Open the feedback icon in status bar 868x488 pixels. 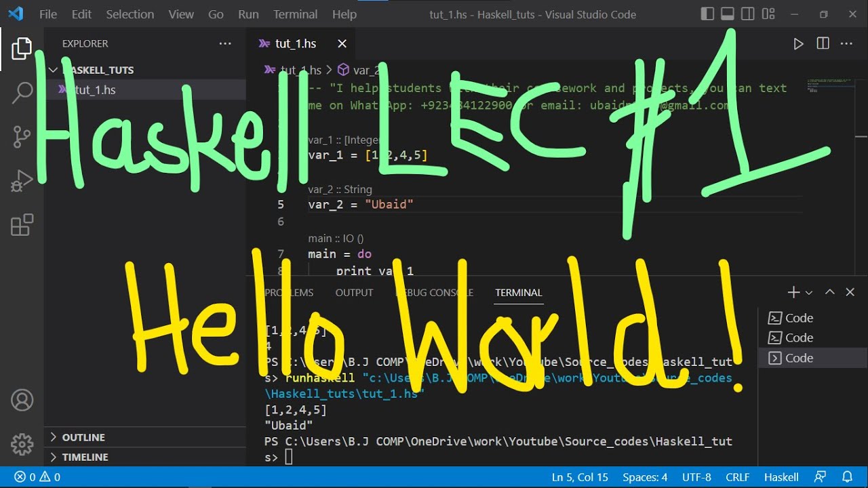tap(821, 477)
